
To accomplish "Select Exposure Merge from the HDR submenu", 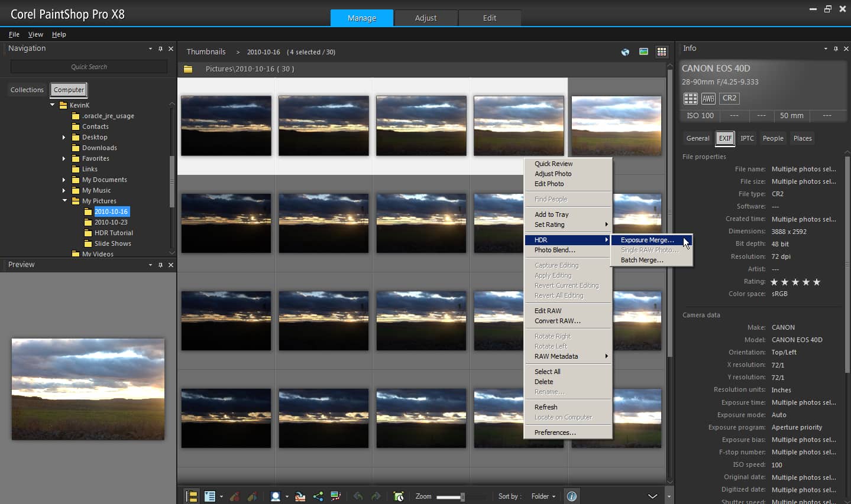I will [646, 240].
